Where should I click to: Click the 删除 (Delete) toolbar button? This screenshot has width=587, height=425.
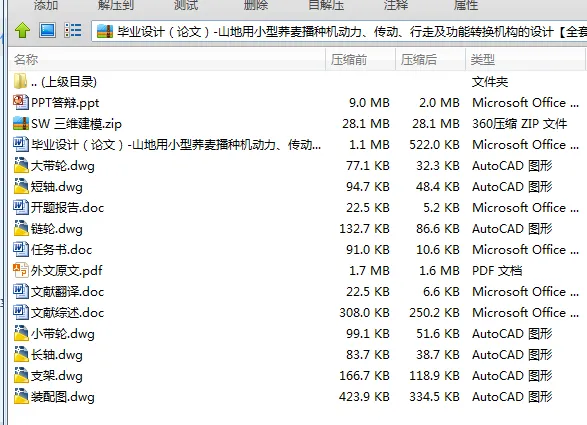(256, 5)
